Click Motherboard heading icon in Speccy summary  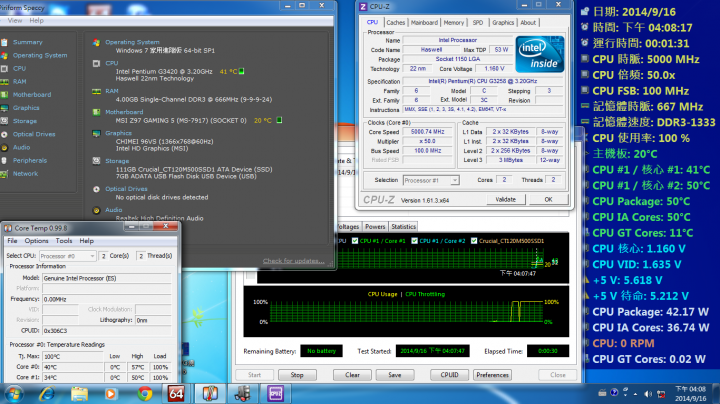(x=96, y=112)
